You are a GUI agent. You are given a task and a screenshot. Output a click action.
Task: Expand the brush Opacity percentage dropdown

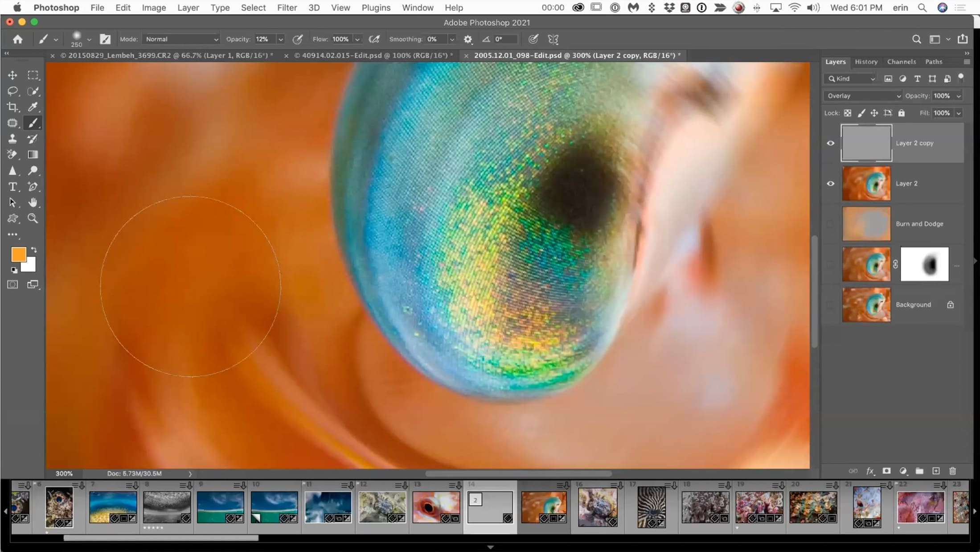(281, 39)
